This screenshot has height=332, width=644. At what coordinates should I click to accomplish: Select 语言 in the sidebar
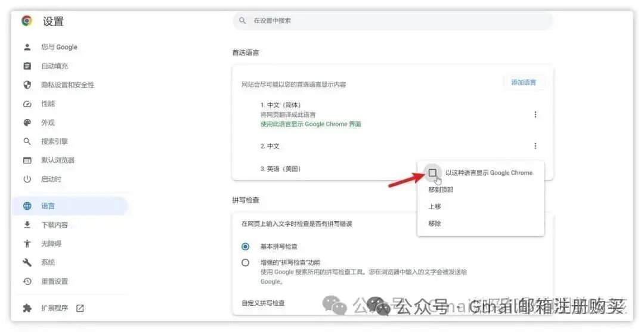click(x=70, y=206)
